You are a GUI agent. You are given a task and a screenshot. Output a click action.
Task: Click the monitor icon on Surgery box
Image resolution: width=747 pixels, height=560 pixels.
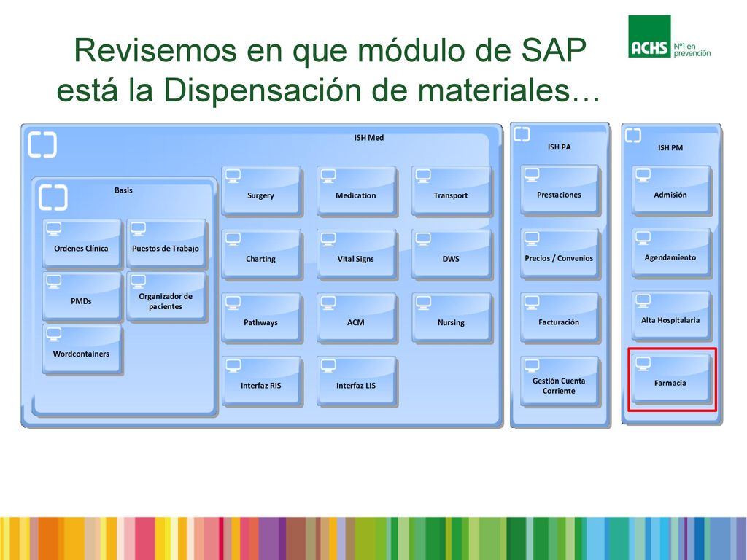(x=233, y=176)
